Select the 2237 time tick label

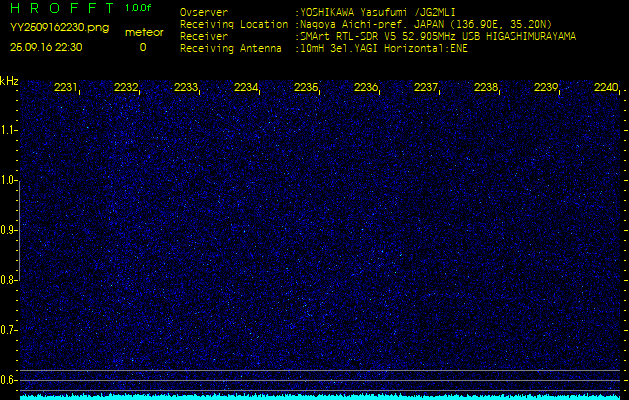(x=426, y=88)
